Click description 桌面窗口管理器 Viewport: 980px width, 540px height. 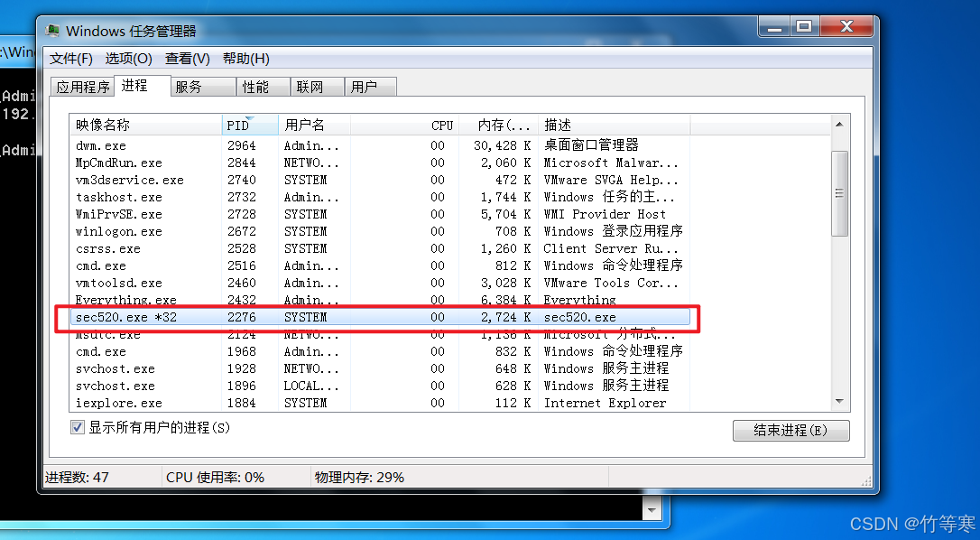(591, 145)
